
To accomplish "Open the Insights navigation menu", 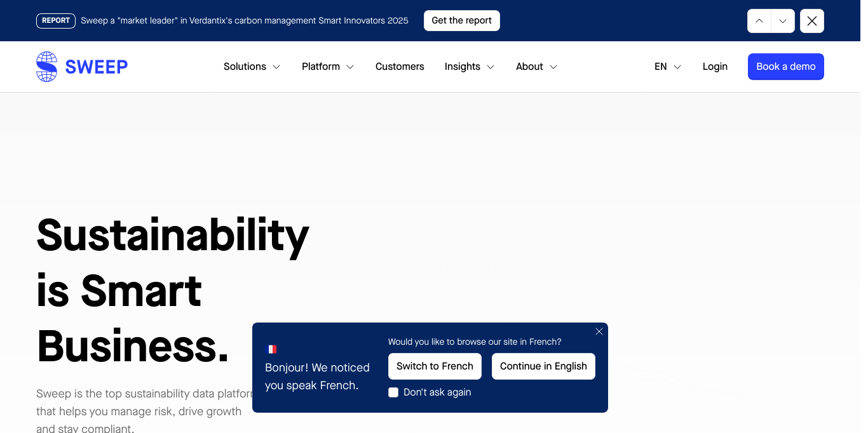I will click(469, 66).
